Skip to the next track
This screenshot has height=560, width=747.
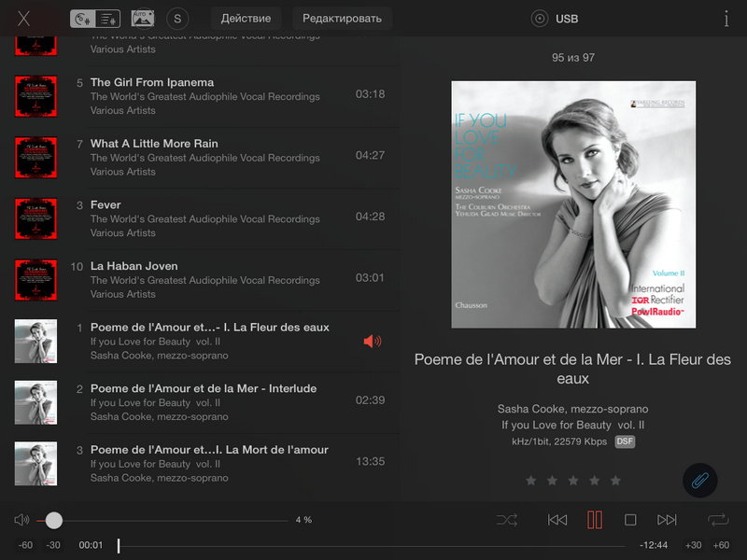click(667, 520)
